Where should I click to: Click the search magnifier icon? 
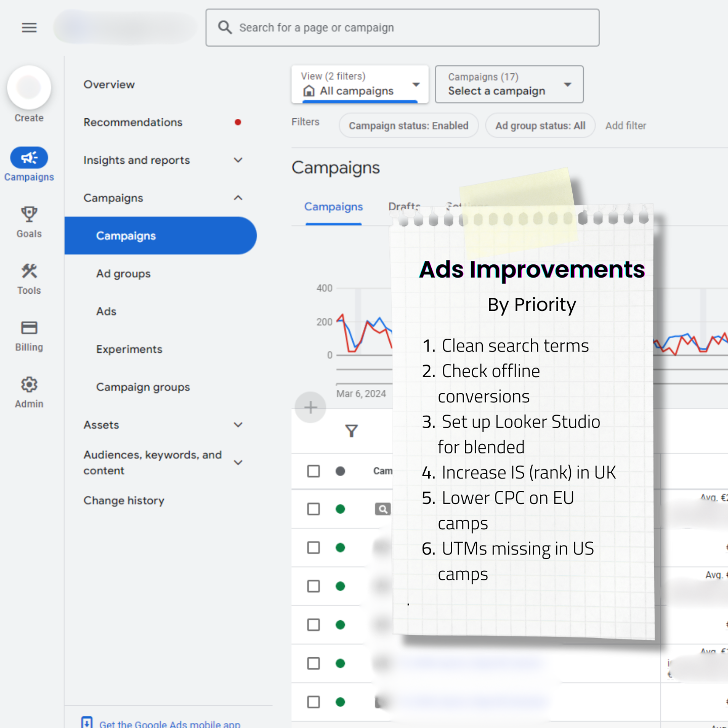[x=225, y=27]
